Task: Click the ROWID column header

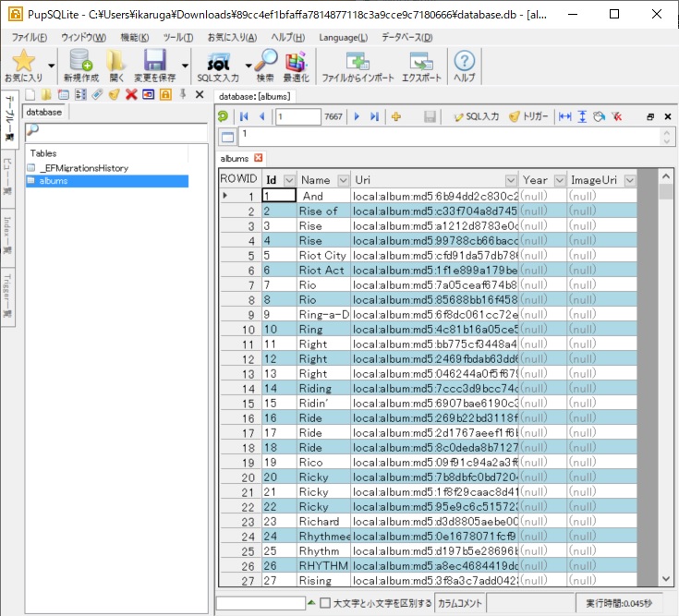Action: pyautogui.click(x=238, y=179)
